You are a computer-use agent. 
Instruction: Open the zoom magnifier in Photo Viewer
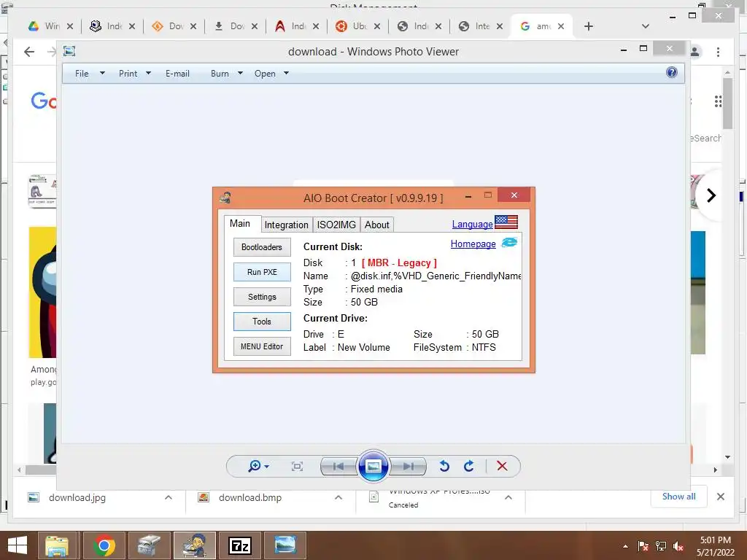point(255,466)
